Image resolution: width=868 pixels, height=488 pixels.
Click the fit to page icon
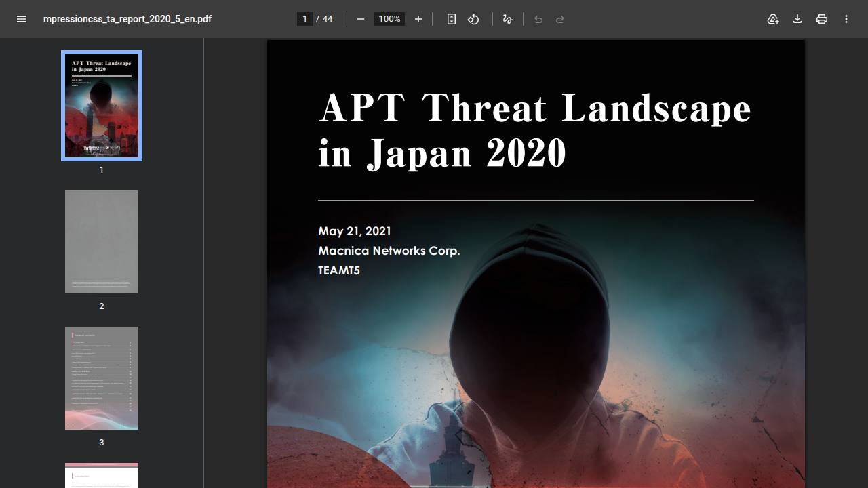click(x=452, y=19)
